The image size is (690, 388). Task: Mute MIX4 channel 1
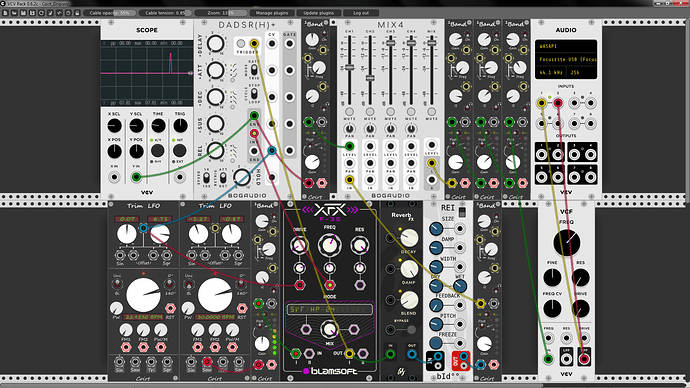(x=349, y=112)
